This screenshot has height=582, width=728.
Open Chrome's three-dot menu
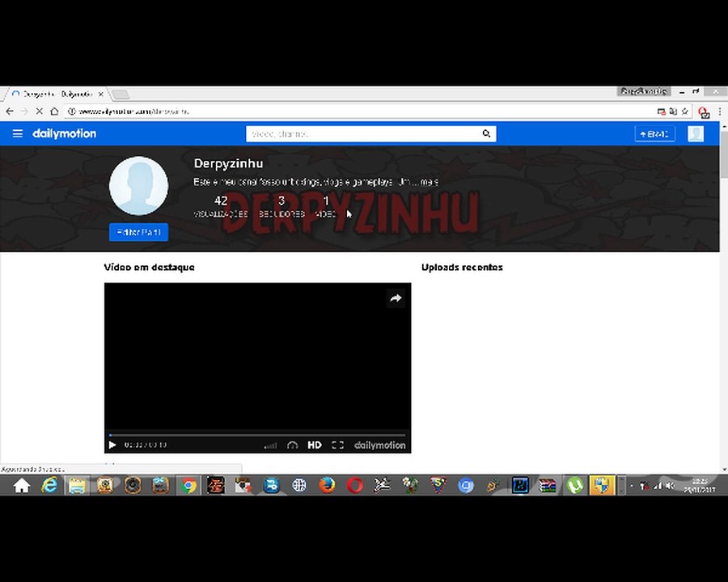pyautogui.click(x=720, y=112)
